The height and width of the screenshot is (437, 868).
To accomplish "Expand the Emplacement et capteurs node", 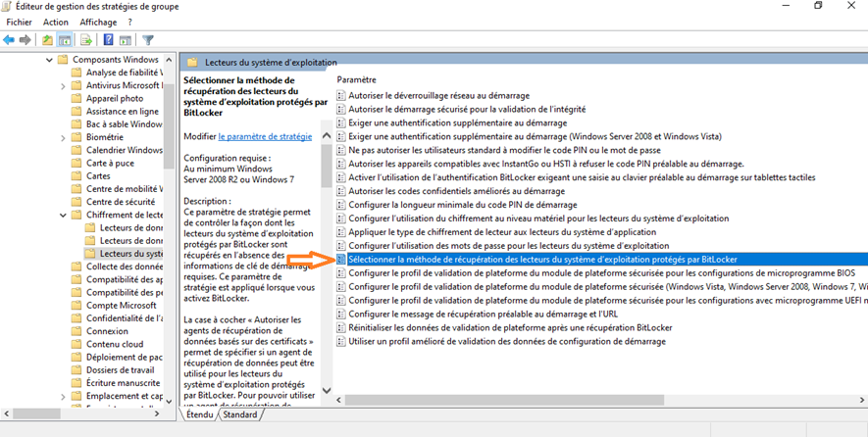I will coord(63,396).
